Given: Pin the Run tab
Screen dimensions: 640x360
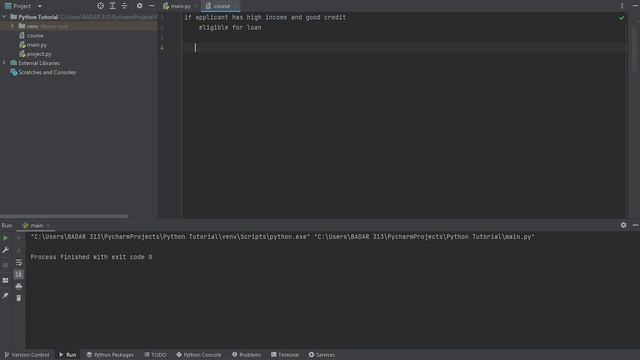Looking at the screenshot, I should (x=5, y=296).
